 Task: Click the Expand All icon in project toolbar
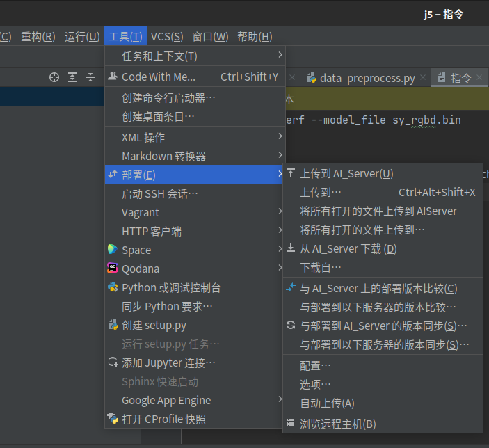coord(72,77)
